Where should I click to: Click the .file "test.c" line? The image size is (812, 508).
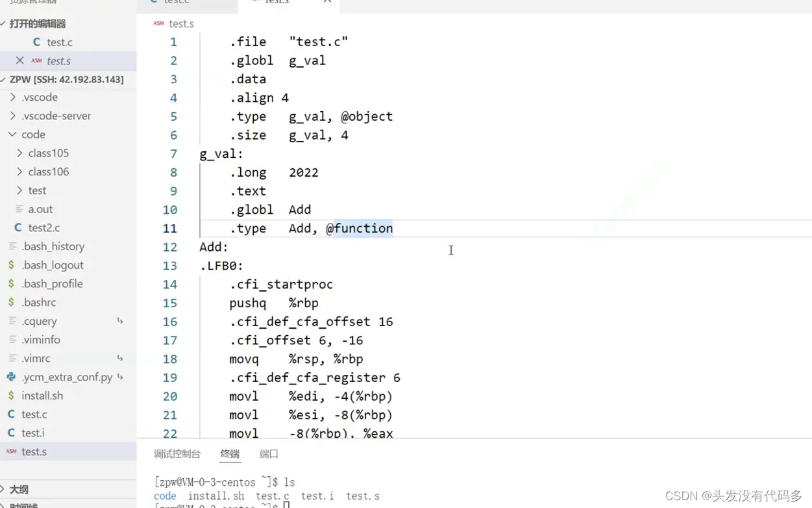289,42
